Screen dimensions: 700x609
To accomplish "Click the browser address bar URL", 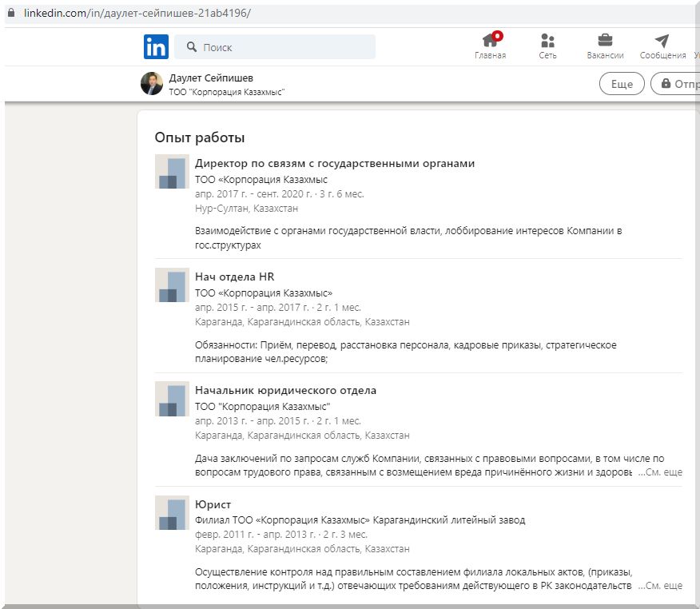I will tap(137, 13).
